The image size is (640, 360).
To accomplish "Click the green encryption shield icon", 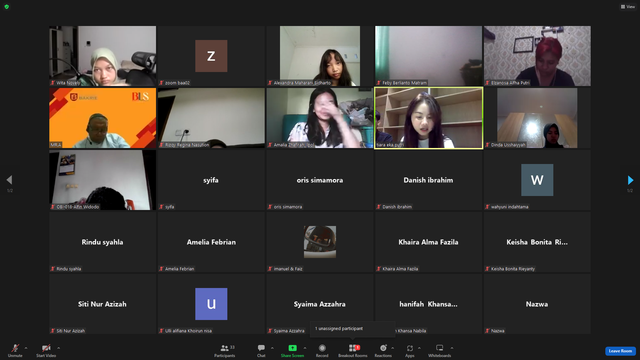I will [7, 7].
